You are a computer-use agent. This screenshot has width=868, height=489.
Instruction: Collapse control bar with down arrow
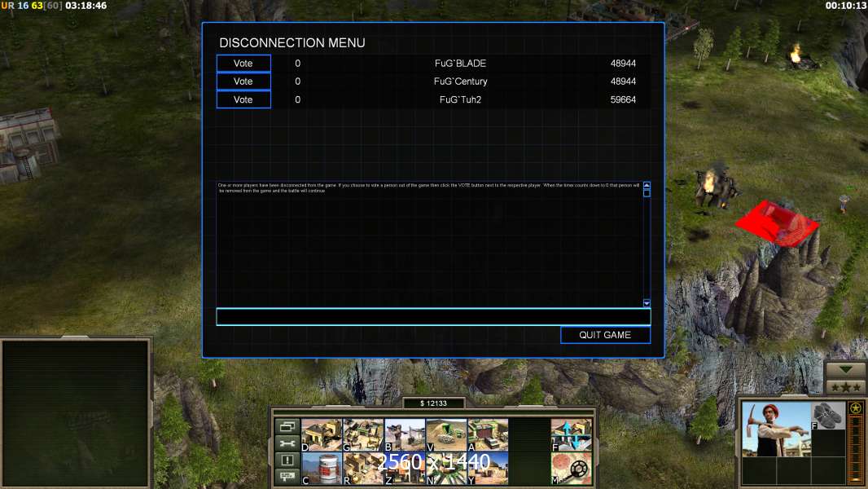[x=845, y=369]
